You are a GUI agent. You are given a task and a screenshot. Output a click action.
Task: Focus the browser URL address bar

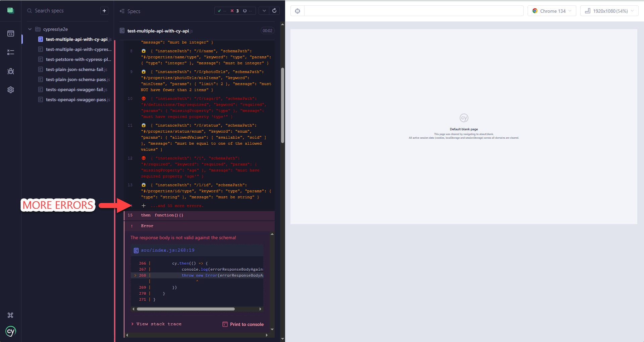413,10
